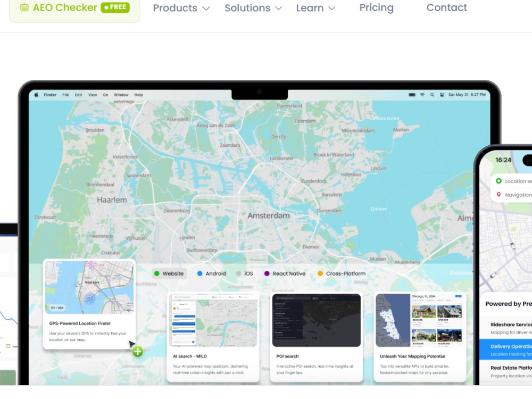Click the GPS-Powered Location Finder title
Screen dimensions: 532x399
[x=80, y=323]
